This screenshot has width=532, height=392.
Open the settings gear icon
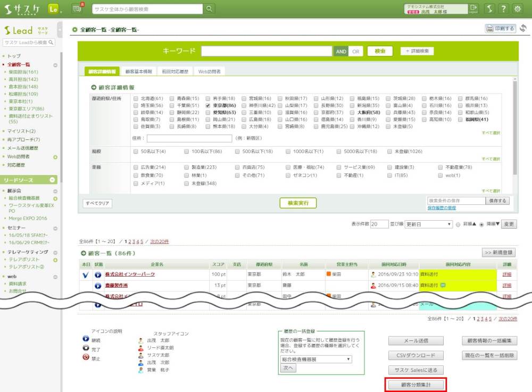(x=518, y=9)
